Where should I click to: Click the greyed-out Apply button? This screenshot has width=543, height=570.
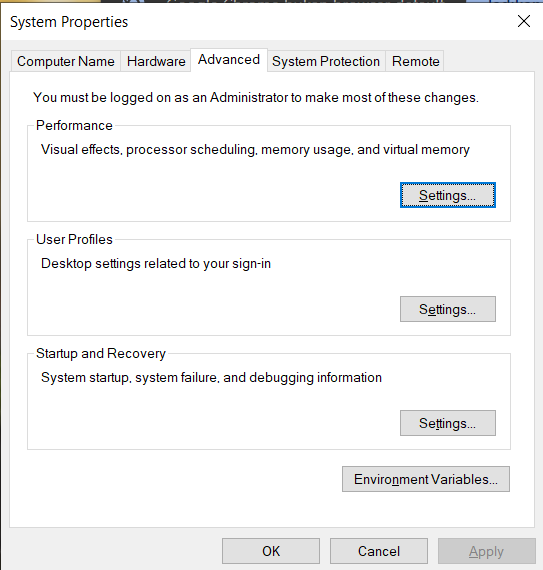coord(487,551)
